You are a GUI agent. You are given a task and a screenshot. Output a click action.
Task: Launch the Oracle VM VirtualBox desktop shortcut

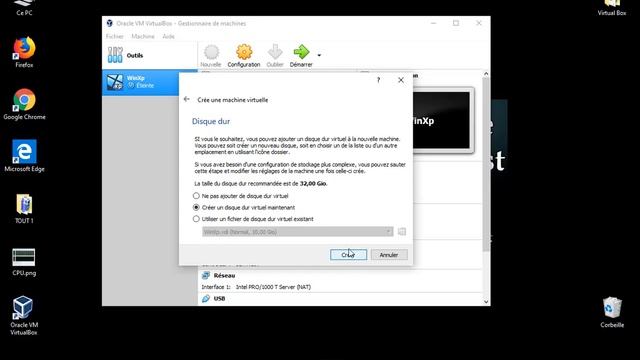tap(23, 315)
